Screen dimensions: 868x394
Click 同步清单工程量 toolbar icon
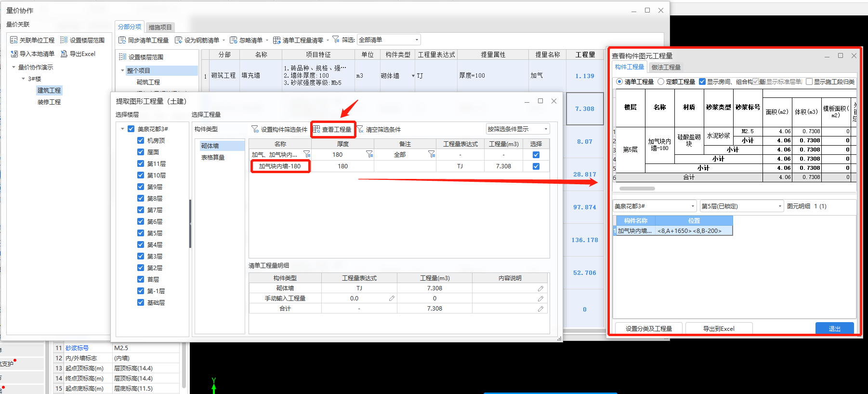[122, 40]
